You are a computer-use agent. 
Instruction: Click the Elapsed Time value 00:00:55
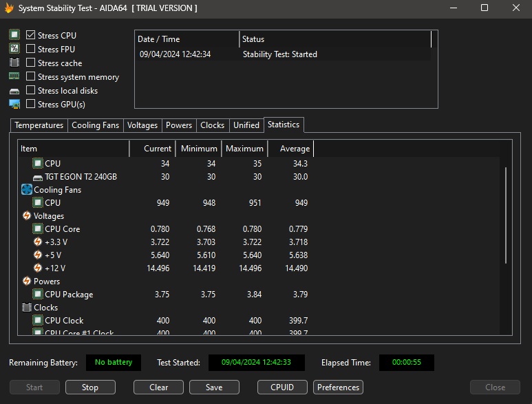coord(407,362)
